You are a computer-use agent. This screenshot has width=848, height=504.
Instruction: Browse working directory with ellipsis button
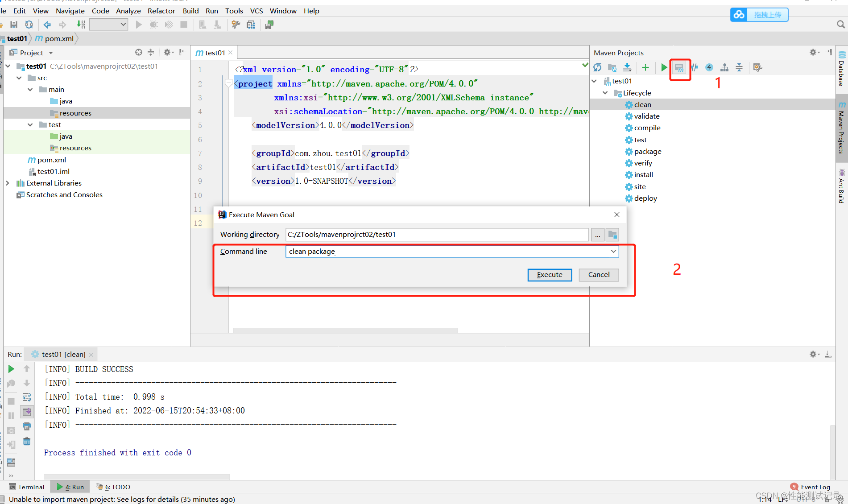click(598, 235)
